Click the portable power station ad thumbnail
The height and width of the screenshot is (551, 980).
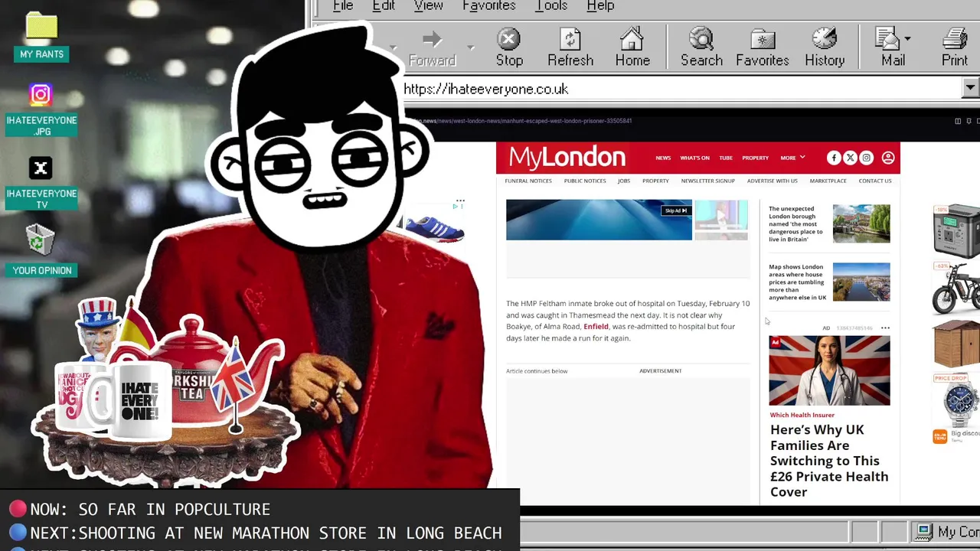pyautogui.click(x=956, y=231)
